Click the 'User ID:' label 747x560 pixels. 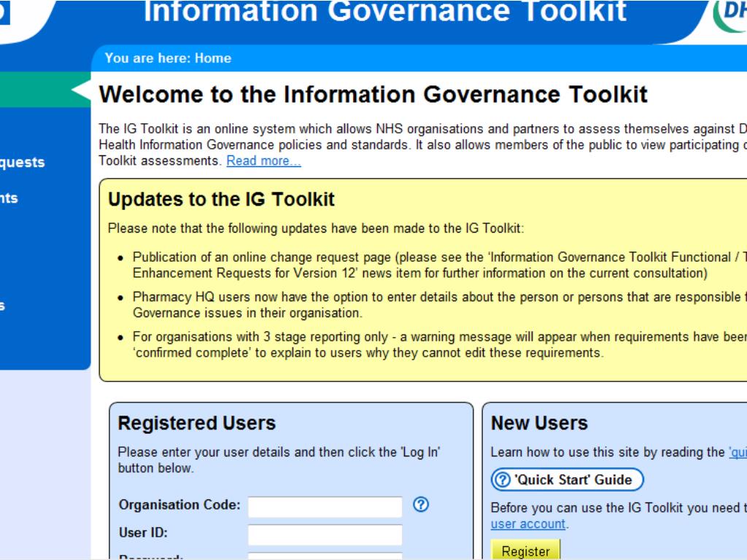coord(143,532)
